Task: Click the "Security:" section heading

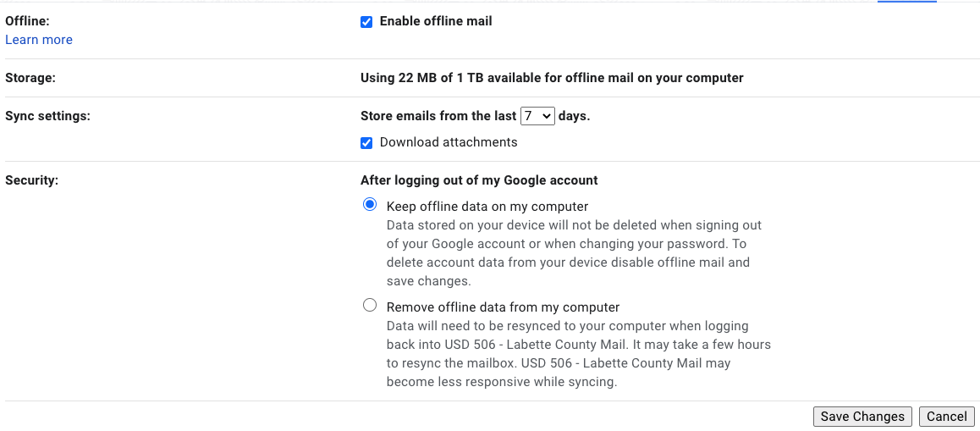Action: click(x=31, y=180)
